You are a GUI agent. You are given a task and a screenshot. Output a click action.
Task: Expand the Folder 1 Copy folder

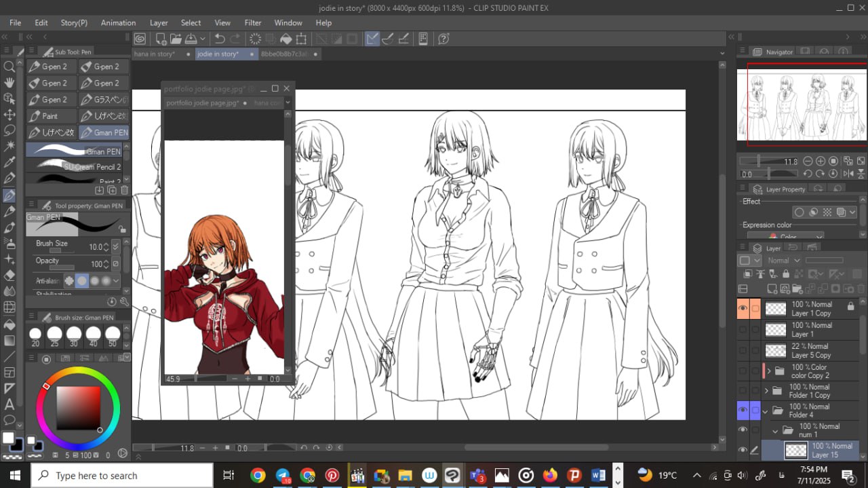coord(766,391)
